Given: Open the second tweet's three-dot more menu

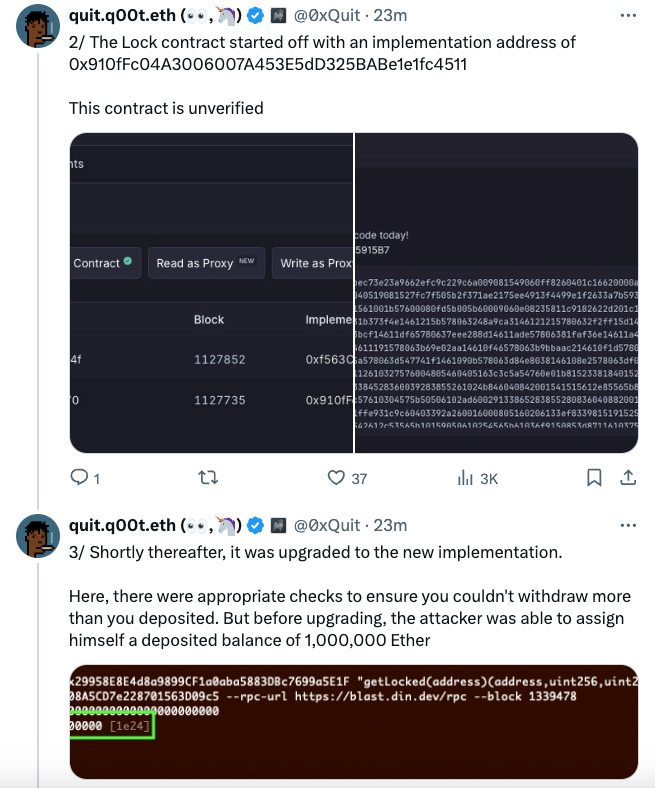Looking at the screenshot, I should tap(628, 526).
